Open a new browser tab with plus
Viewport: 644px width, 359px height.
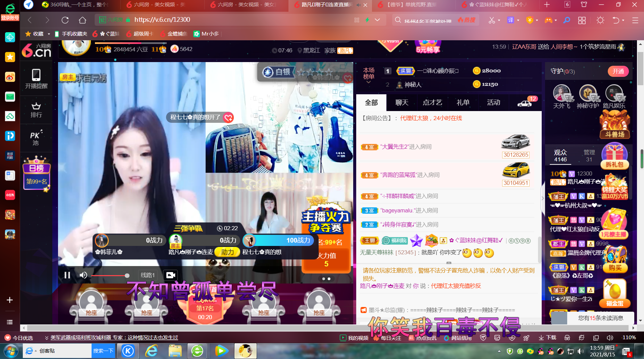pos(547,5)
